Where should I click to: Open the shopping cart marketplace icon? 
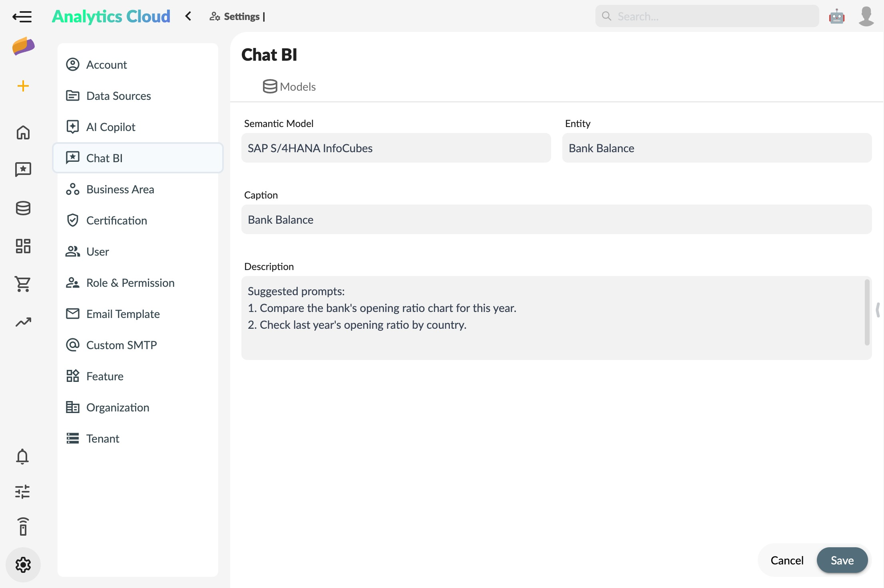coord(23,284)
